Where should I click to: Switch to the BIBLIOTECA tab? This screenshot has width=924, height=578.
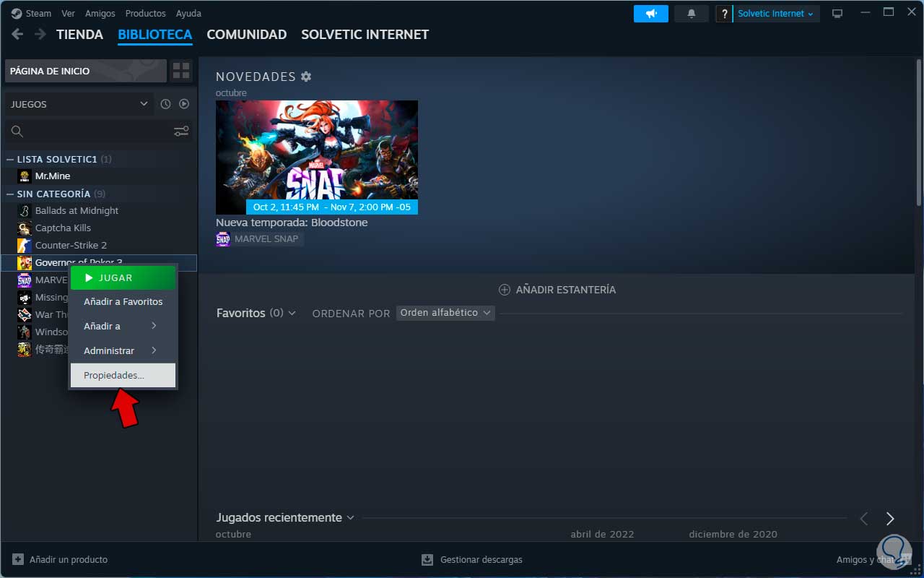[x=155, y=34]
